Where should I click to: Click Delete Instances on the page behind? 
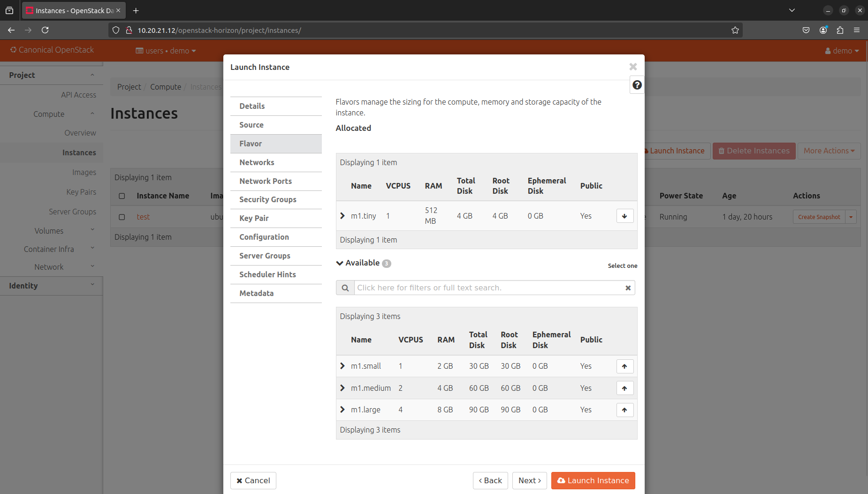(x=754, y=151)
